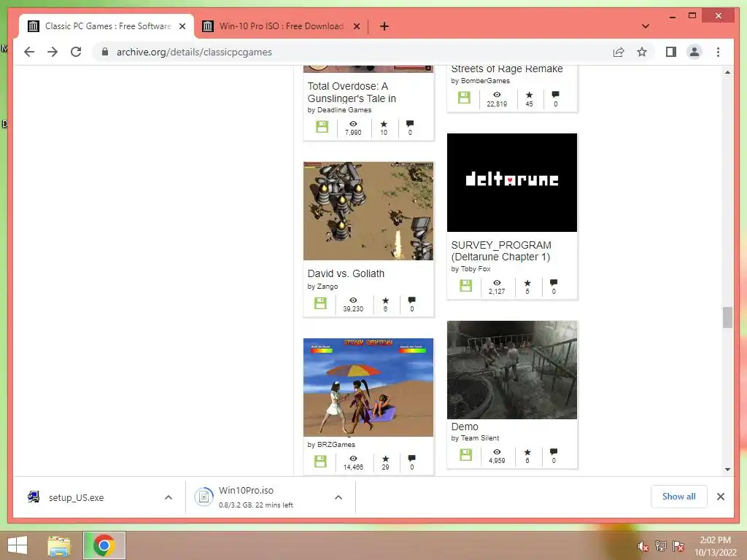Click the vertical scrollbar thumb
Screen dimensions: 747x560
coord(727,318)
